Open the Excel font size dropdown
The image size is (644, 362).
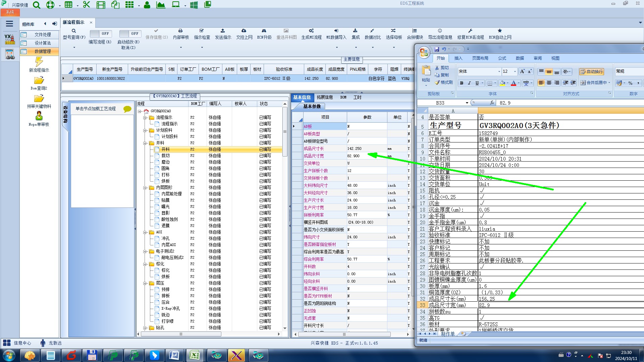(515, 72)
